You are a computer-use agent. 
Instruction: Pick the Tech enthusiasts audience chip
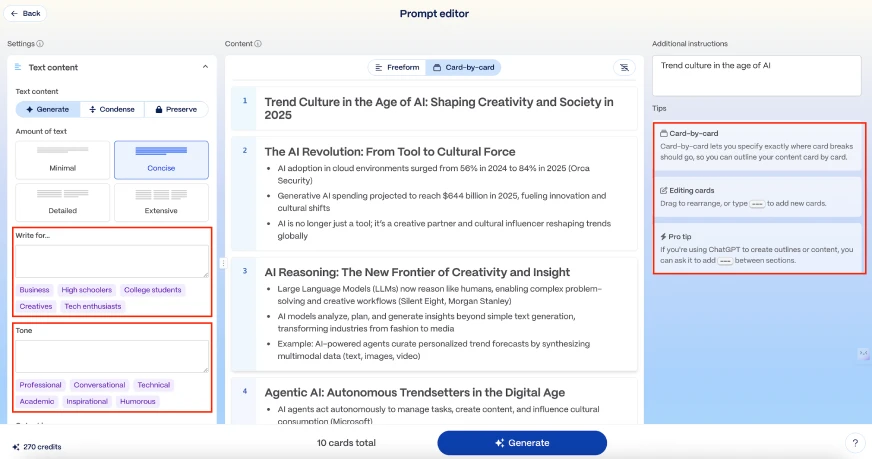pos(93,306)
